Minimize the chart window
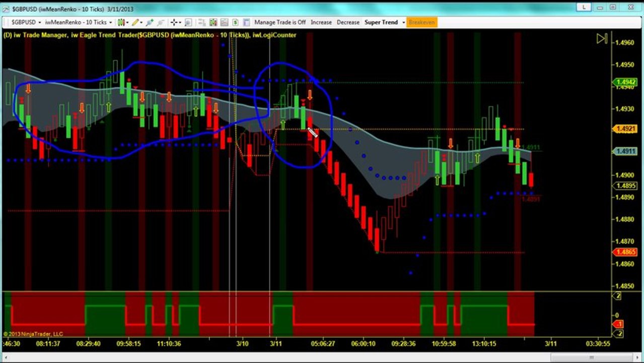The image size is (644, 363). pos(600,7)
